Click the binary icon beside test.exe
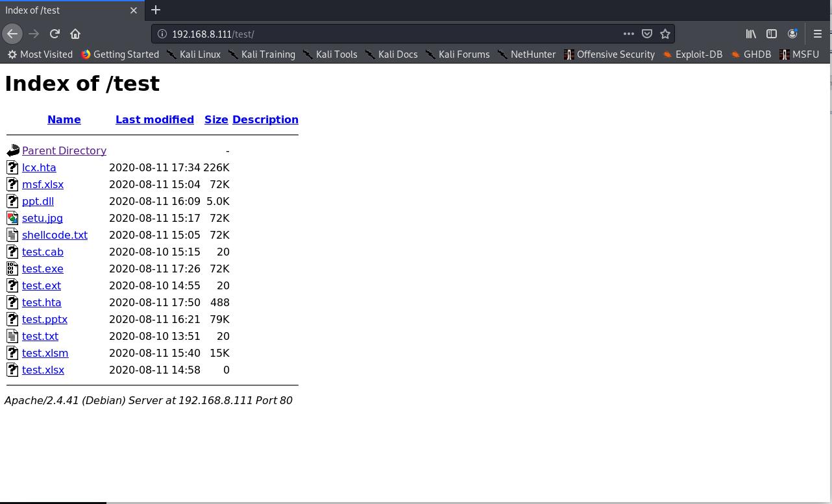Image resolution: width=832 pixels, height=504 pixels. pos(12,269)
